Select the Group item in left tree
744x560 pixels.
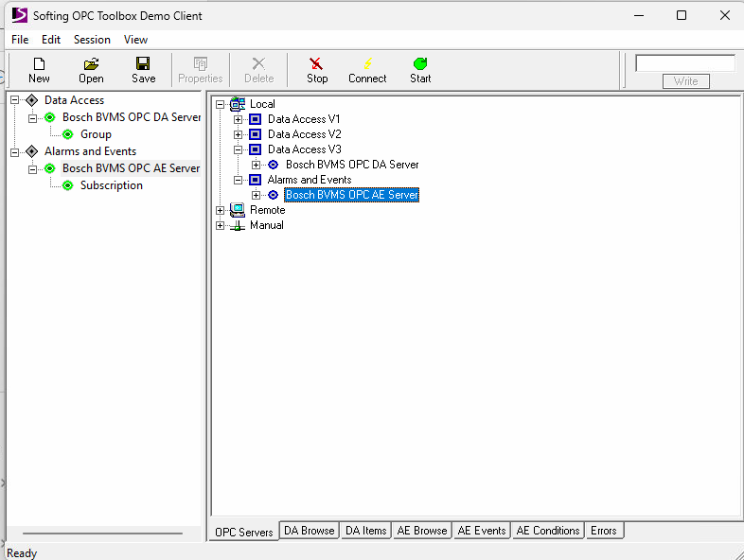pos(96,134)
